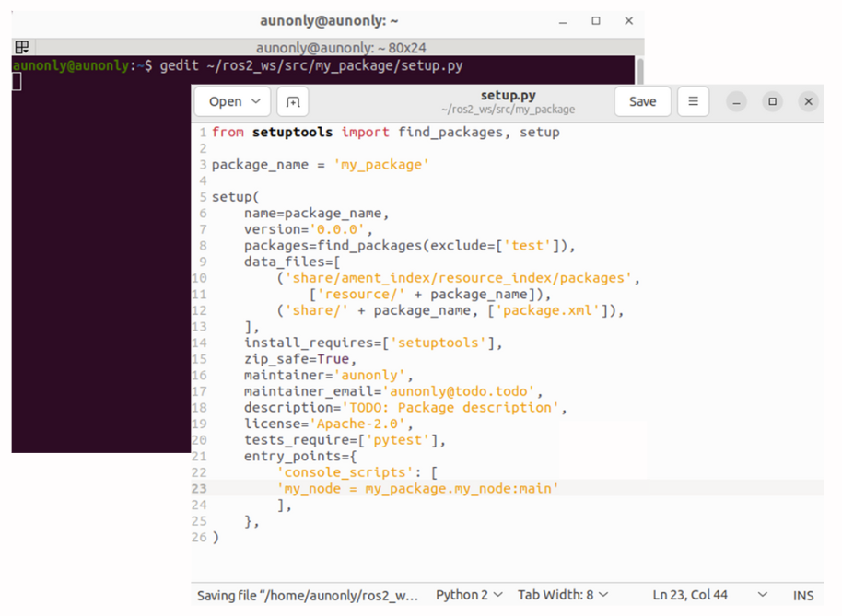Click the terminal's vertical scrollbar
This screenshot has width=842, height=616.
coord(639,74)
